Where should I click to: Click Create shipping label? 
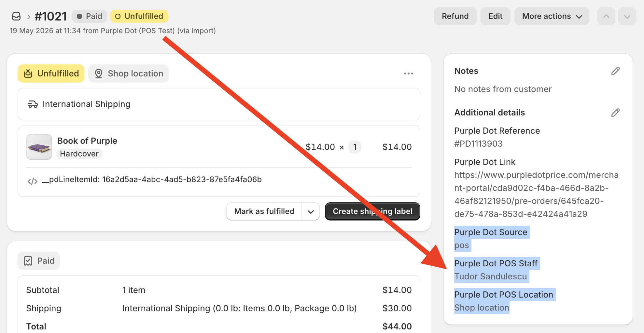(372, 211)
